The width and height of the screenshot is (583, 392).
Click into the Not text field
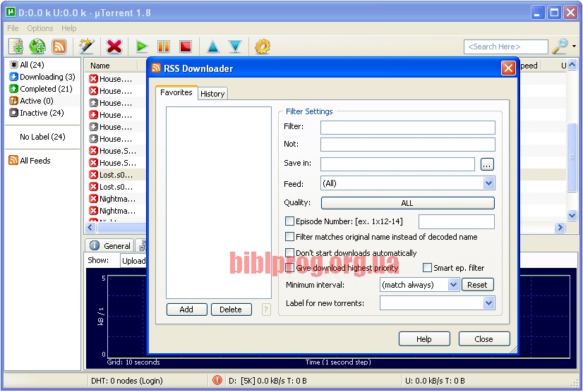pos(408,145)
